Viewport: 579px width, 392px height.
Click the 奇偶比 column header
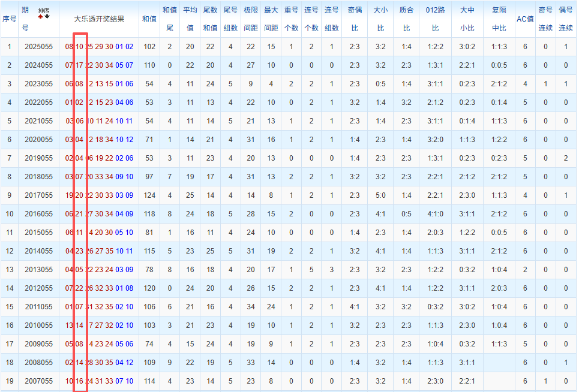pyautogui.click(x=355, y=19)
